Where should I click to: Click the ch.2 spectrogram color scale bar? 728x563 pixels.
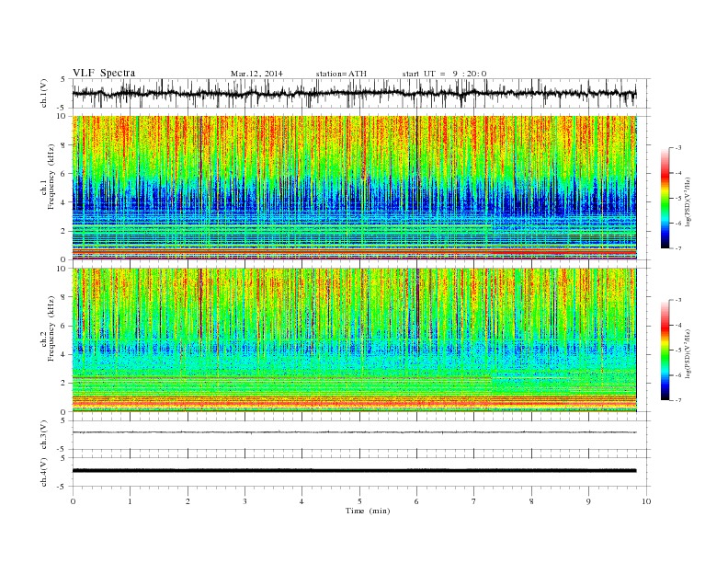point(665,350)
